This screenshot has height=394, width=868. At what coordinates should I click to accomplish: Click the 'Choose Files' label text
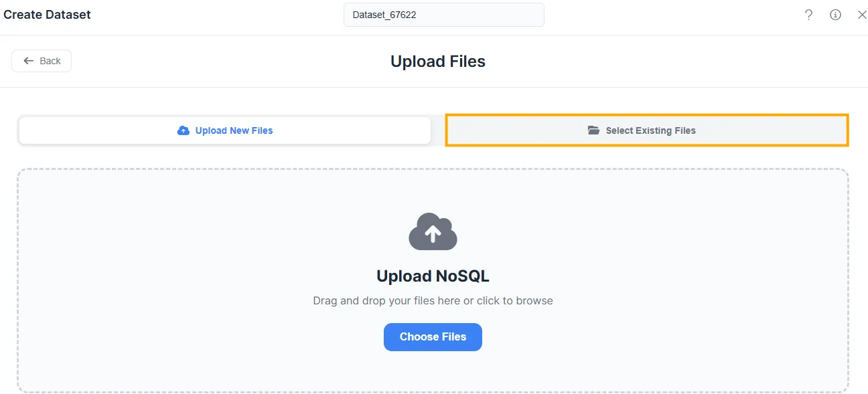(433, 337)
